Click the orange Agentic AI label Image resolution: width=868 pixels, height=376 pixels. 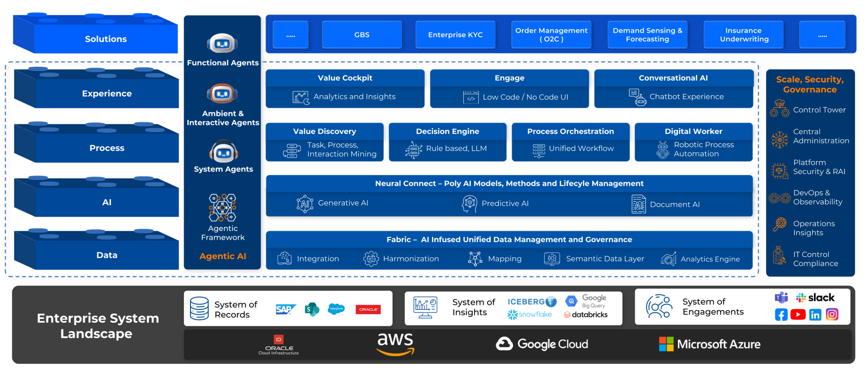[222, 256]
